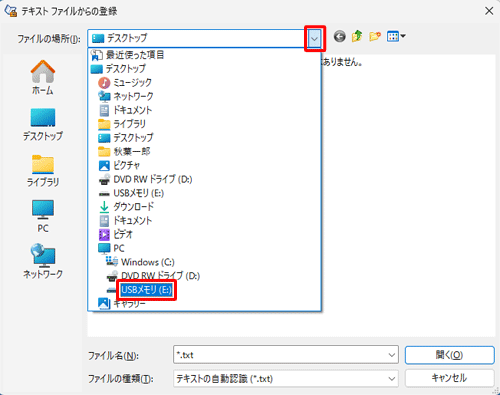Screen dimensions: 500x395
Task: Open デスクトップ in the places sidebar
Action: [x=43, y=124]
